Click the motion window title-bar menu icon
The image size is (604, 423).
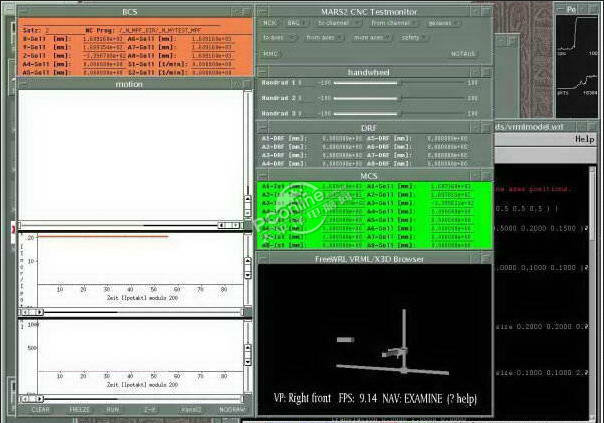(x=24, y=84)
